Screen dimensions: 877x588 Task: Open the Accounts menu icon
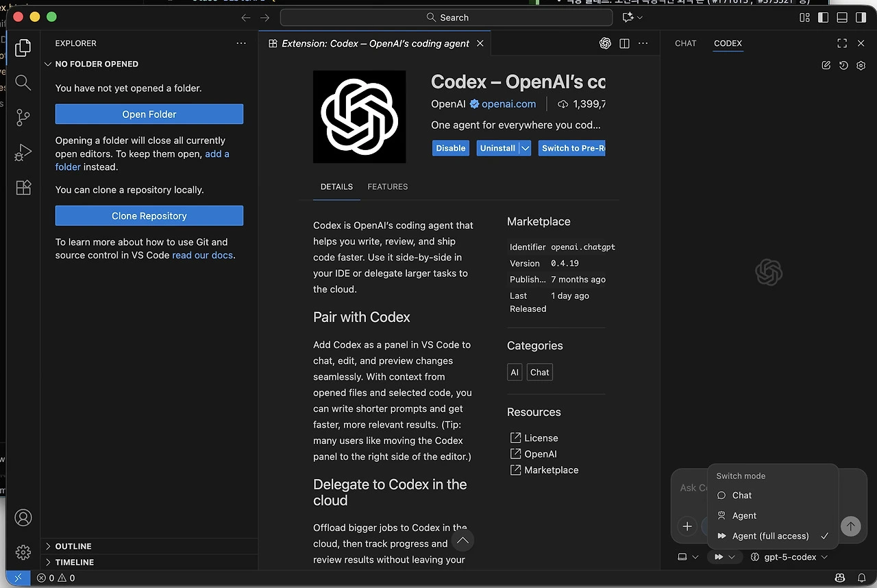tap(23, 517)
